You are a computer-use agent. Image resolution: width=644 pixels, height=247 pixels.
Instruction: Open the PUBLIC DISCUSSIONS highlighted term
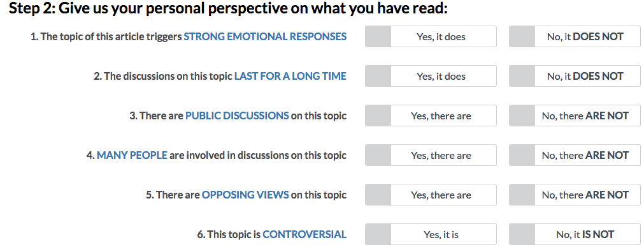237,116
